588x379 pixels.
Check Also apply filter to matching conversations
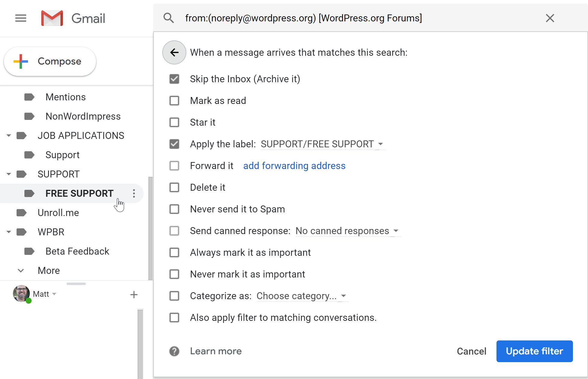[x=174, y=318]
